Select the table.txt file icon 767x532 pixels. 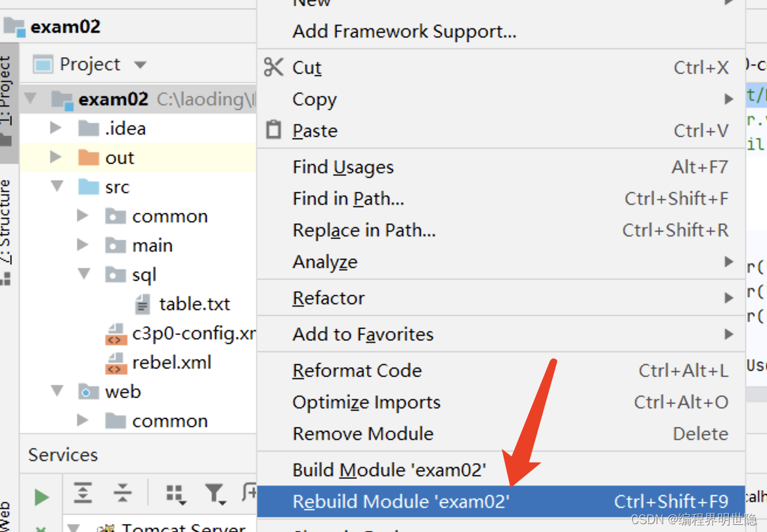pyautogui.click(x=142, y=304)
